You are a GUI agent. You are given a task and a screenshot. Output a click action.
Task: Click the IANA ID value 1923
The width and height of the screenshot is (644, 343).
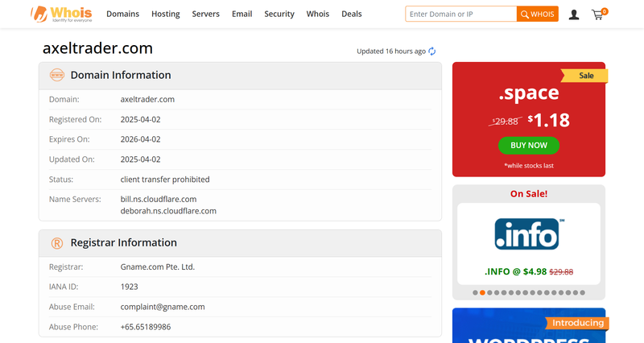pos(129,287)
